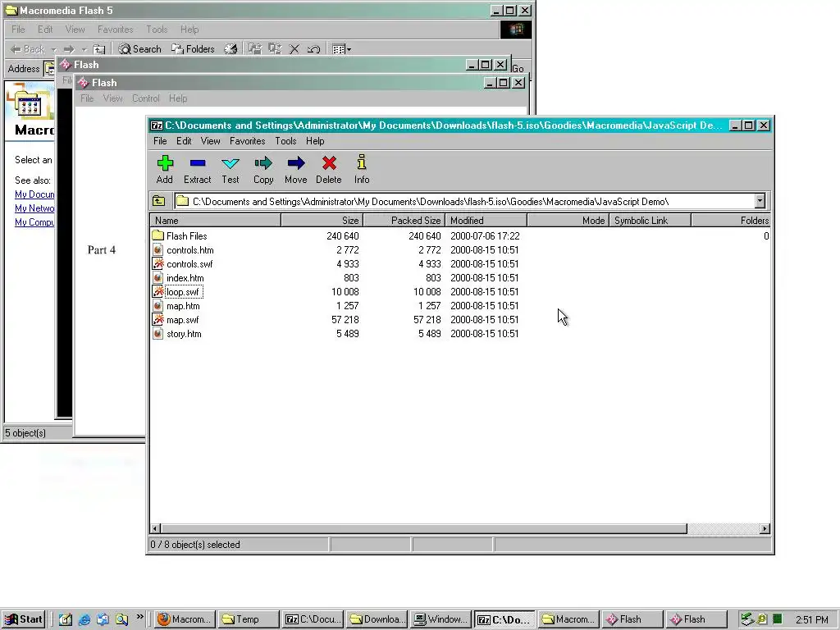Open the Help menu in 7-Zip
Image resolution: width=840 pixels, height=630 pixels.
(315, 141)
